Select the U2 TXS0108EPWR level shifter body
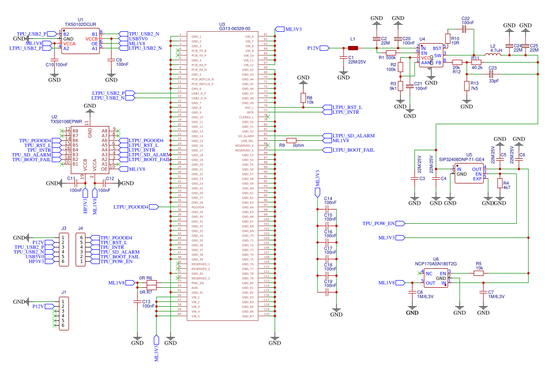 [x=90, y=150]
